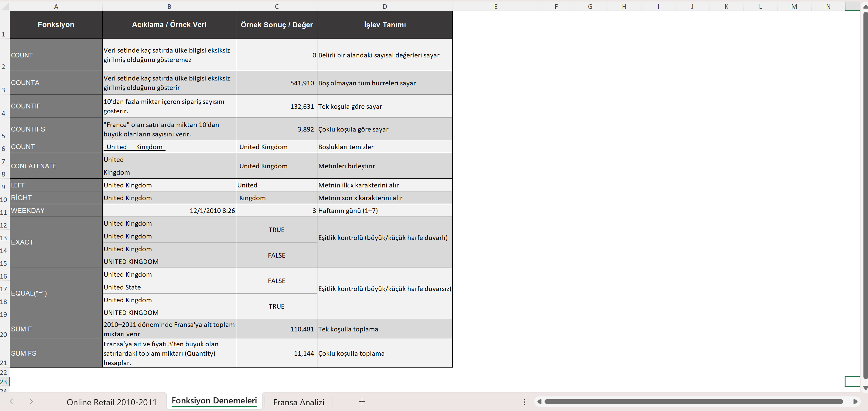Select the EXACT function cell
The height and width of the screenshot is (411, 868).
(56, 242)
